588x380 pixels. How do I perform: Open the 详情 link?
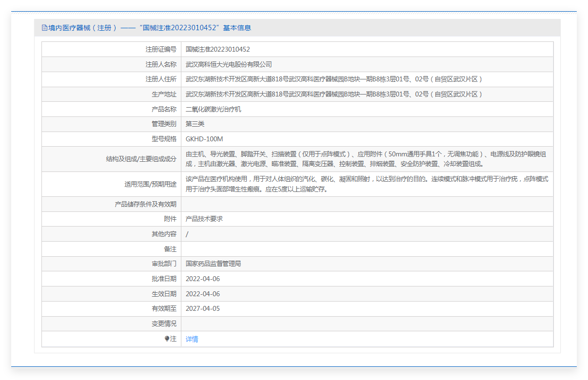tap(192, 339)
